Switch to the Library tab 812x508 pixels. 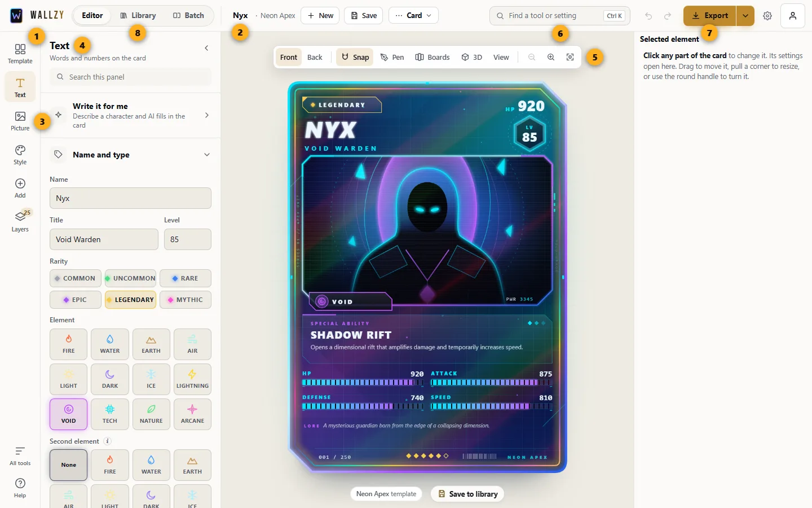tap(138, 16)
